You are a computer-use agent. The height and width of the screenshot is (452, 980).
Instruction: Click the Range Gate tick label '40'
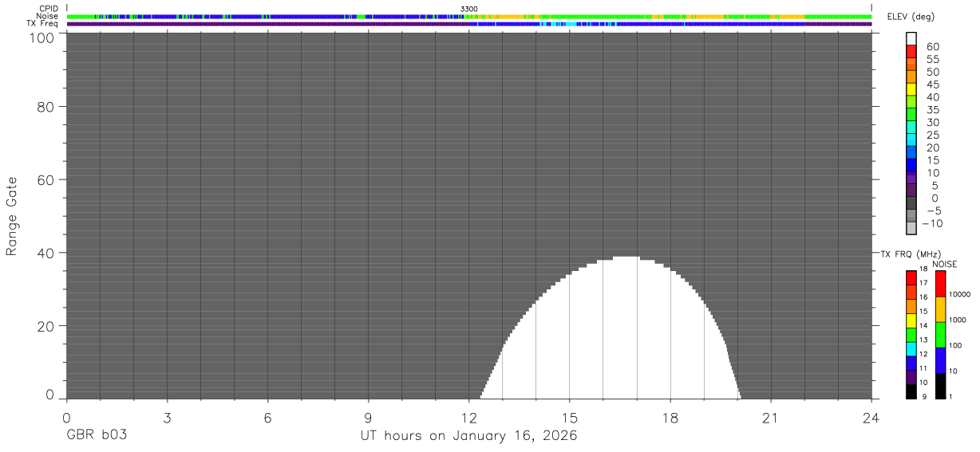point(46,253)
